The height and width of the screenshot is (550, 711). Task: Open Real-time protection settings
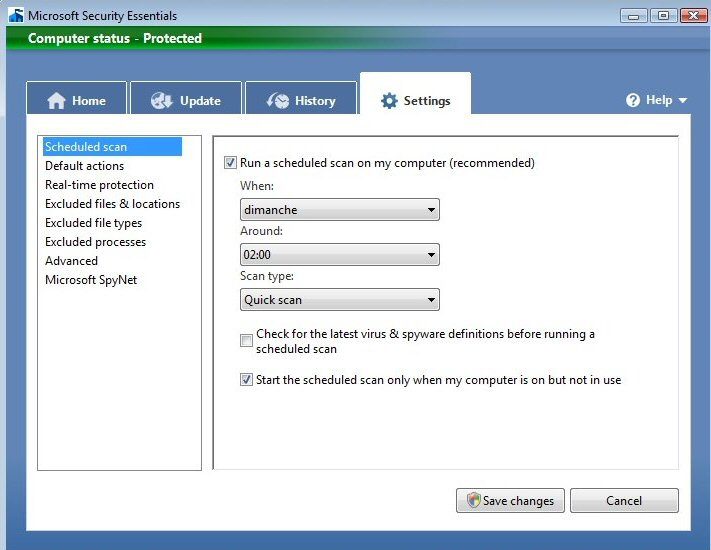pos(99,185)
